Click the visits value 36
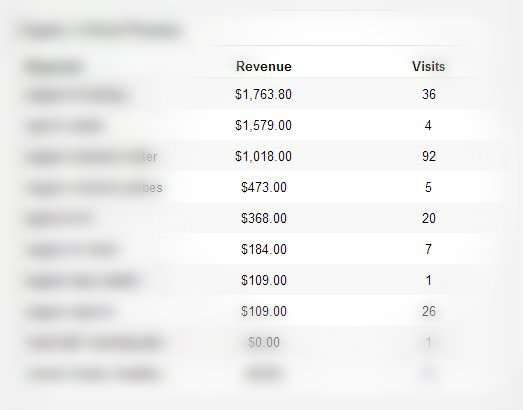Viewport: 523px width, 410px height. (429, 94)
